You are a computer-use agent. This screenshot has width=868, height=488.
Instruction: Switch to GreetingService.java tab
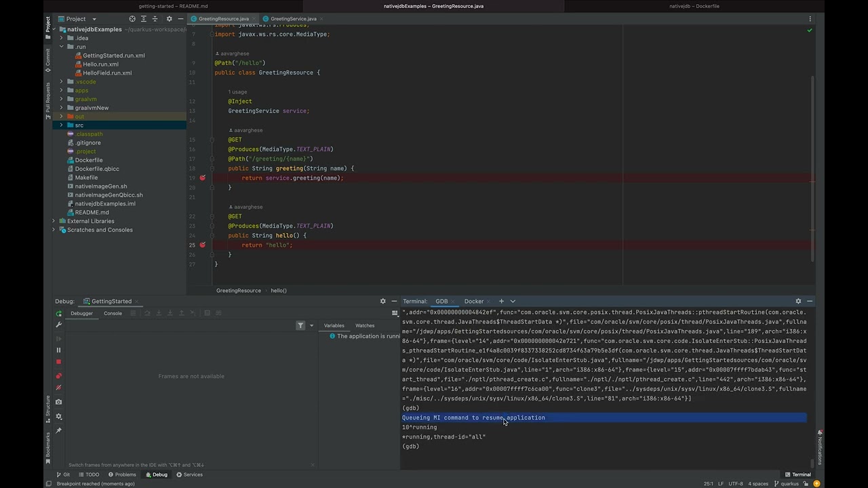(292, 19)
